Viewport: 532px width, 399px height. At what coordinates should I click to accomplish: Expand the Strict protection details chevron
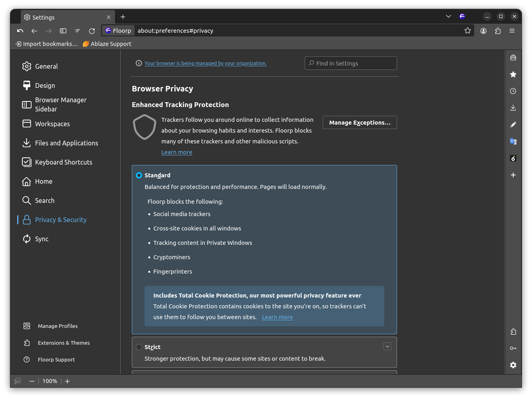387,346
